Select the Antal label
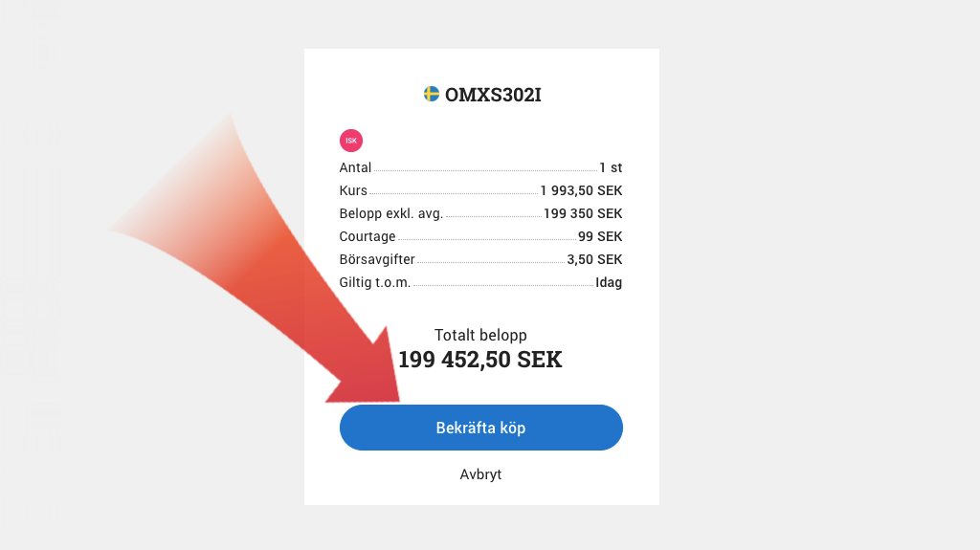The width and height of the screenshot is (980, 550). click(355, 167)
